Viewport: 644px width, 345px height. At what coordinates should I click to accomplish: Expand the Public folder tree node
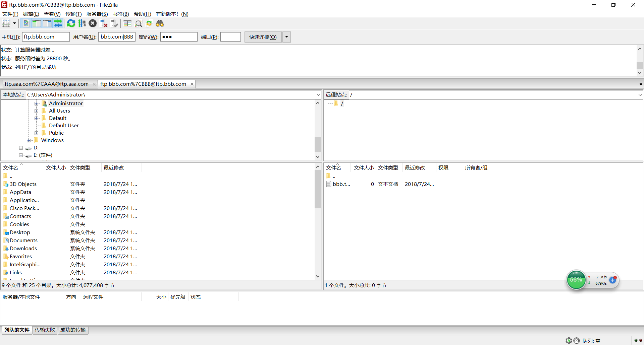[37, 133]
